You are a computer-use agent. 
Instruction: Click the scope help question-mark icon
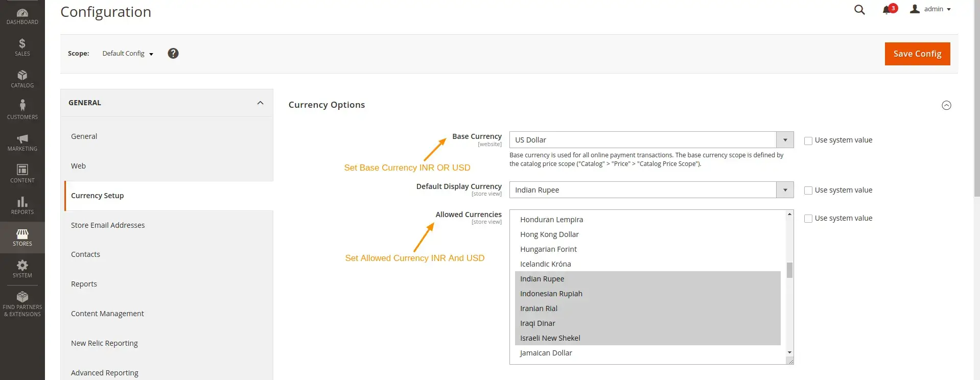click(x=173, y=53)
